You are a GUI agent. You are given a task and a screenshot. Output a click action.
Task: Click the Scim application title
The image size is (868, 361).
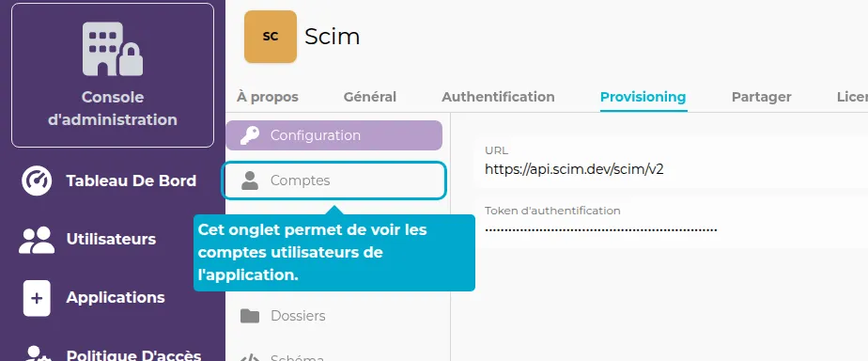coord(333,37)
